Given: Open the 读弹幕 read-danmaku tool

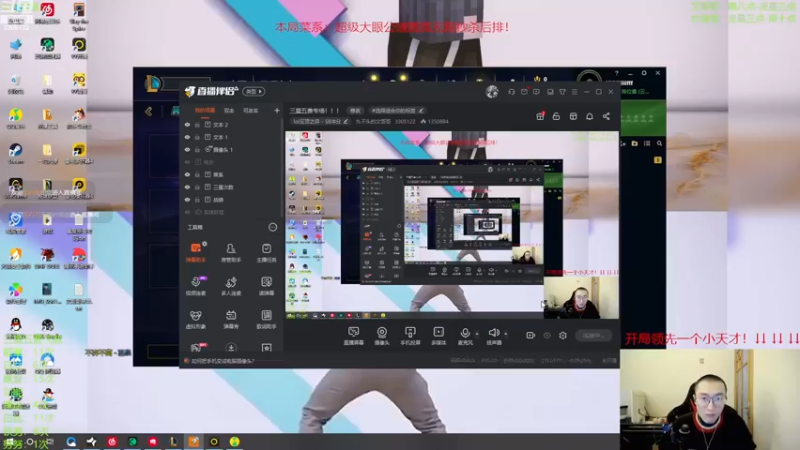Looking at the screenshot, I should click(x=266, y=286).
